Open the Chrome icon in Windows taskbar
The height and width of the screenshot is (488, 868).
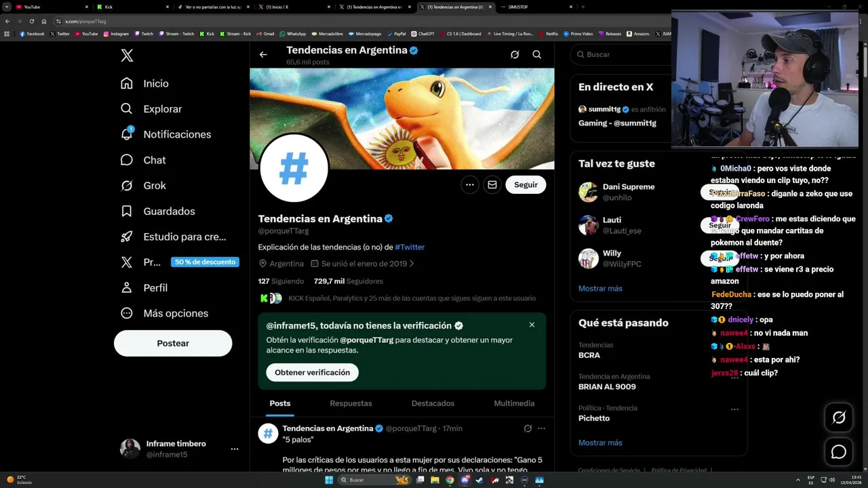pyautogui.click(x=450, y=480)
